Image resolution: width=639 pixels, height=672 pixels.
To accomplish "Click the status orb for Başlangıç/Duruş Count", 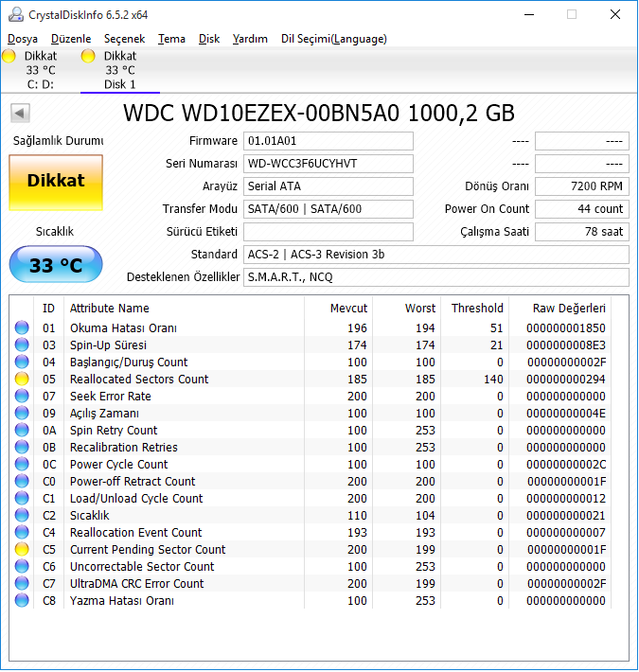I will [22, 363].
